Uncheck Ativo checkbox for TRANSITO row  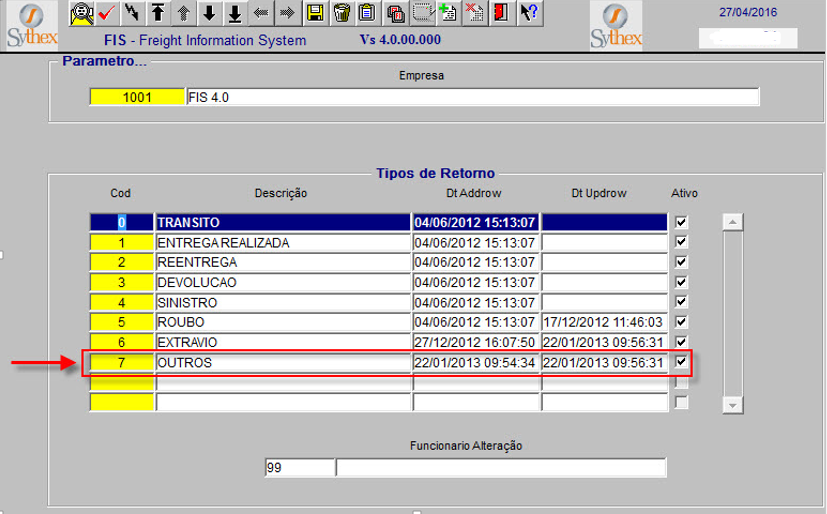click(x=681, y=222)
